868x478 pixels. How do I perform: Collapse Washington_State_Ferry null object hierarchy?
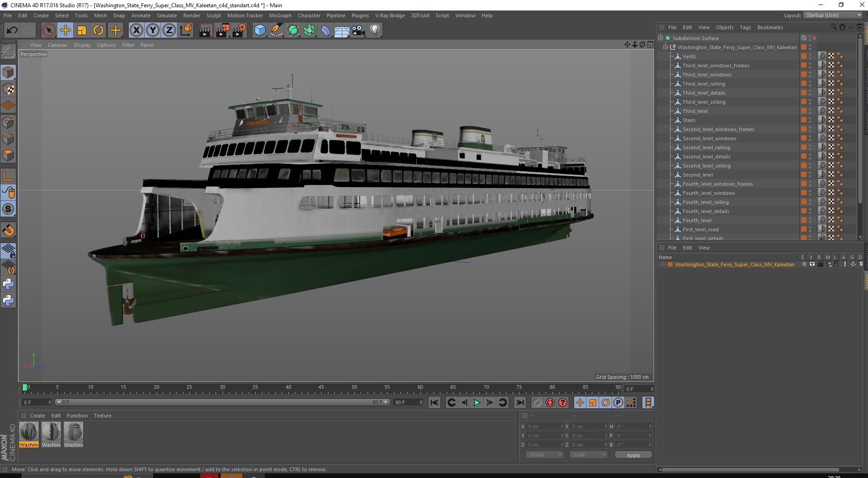point(666,47)
